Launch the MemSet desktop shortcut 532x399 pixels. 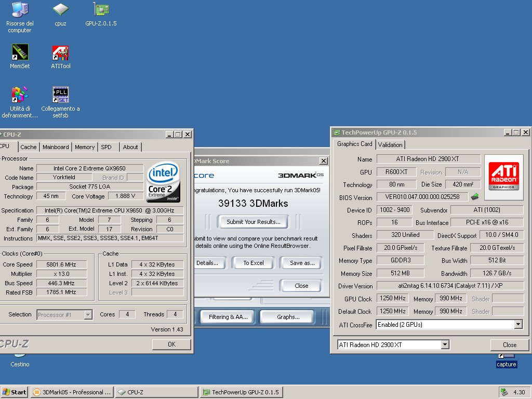pos(20,57)
